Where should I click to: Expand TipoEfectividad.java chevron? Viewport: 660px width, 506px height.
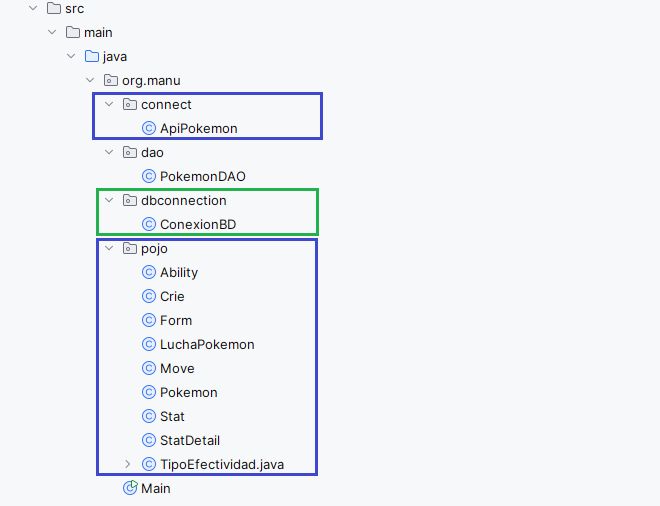point(128,464)
